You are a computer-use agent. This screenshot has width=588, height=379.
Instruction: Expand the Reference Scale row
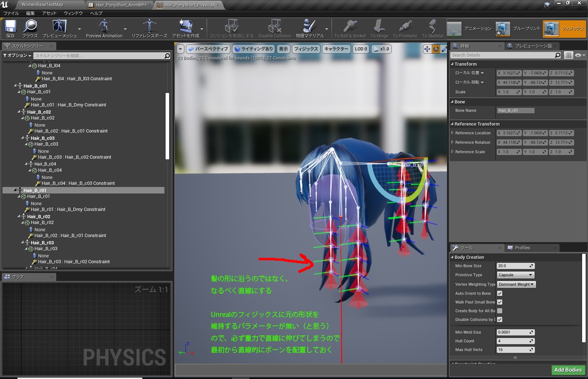[452, 152]
